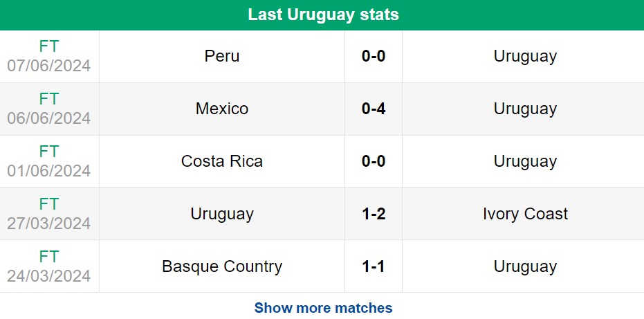
Task: Click the 0-4 score for Mexico match
Action: (374, 109)
